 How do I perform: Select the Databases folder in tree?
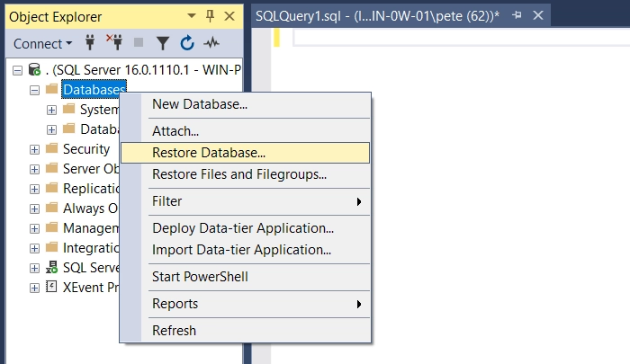click(x=94, y=90)
